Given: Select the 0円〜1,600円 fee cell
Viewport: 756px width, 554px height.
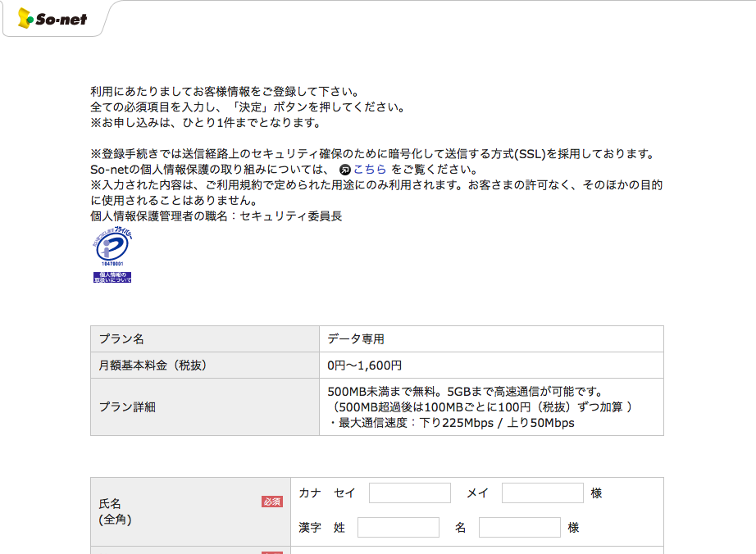Looking at the screenshot, I should tap(491, 366).
